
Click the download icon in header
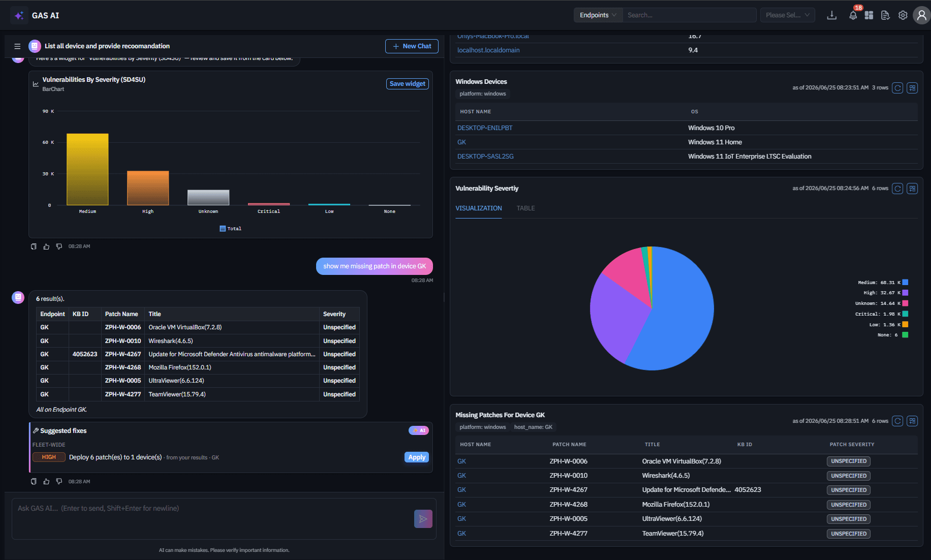tap(832, 15)
